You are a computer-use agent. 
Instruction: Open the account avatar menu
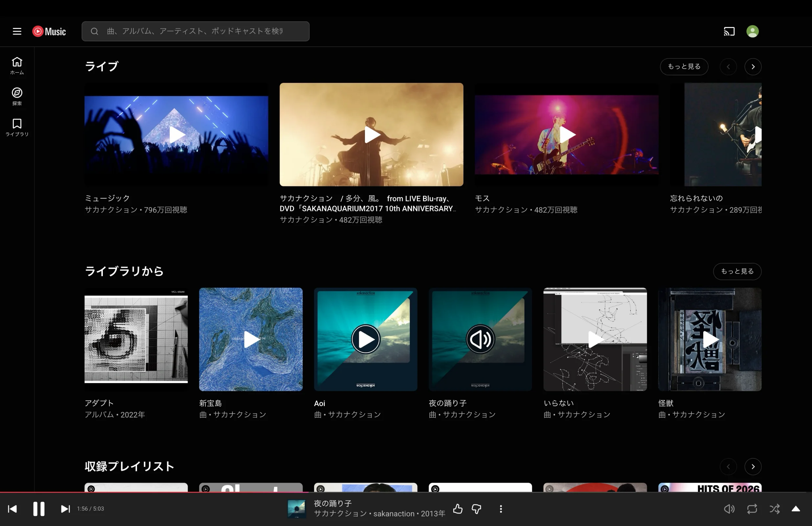[752, 32]
